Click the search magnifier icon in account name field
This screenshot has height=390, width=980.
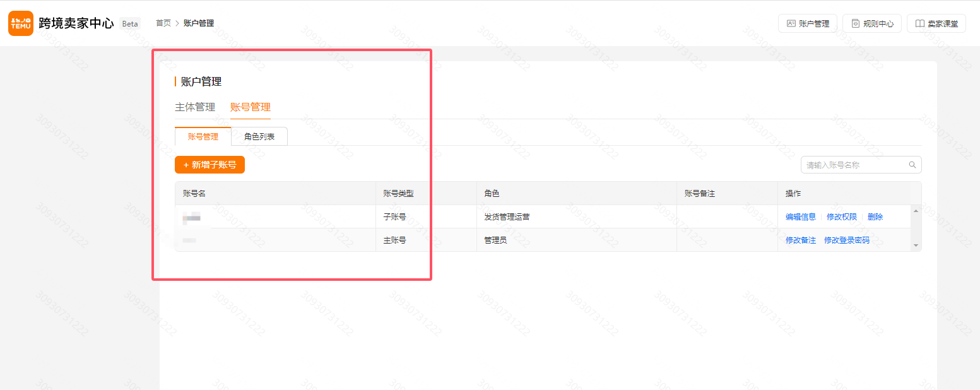tap(912, 165)
